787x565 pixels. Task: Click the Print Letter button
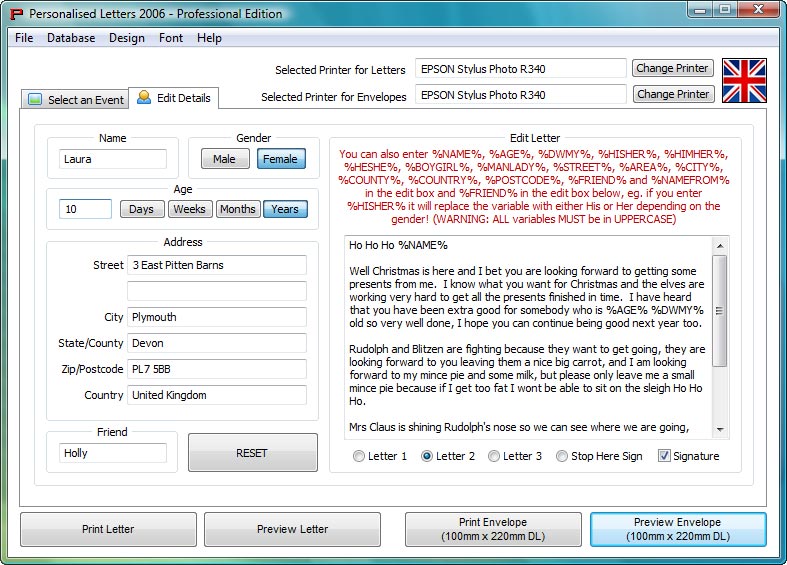pyautogui.click(x=108, y=529)
